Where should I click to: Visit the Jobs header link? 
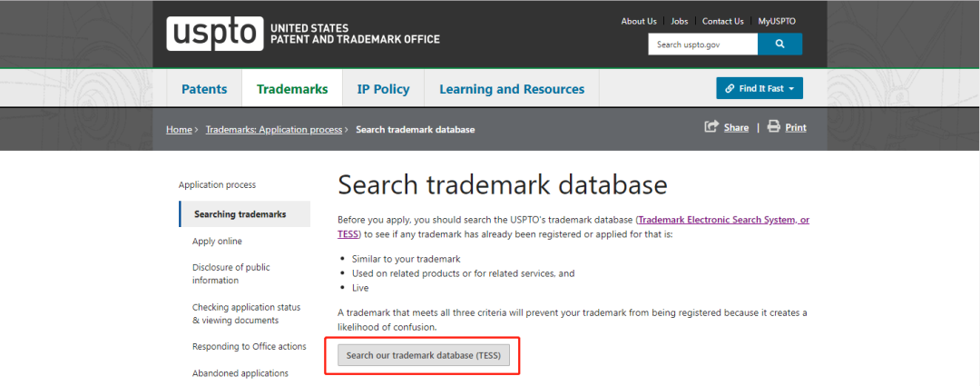click(x=680, y=21)
